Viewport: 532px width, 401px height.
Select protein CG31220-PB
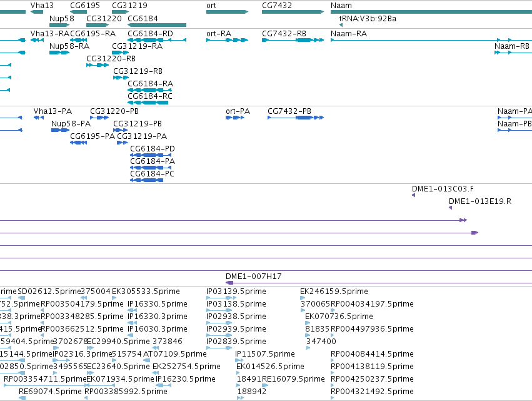coord(99,118)
